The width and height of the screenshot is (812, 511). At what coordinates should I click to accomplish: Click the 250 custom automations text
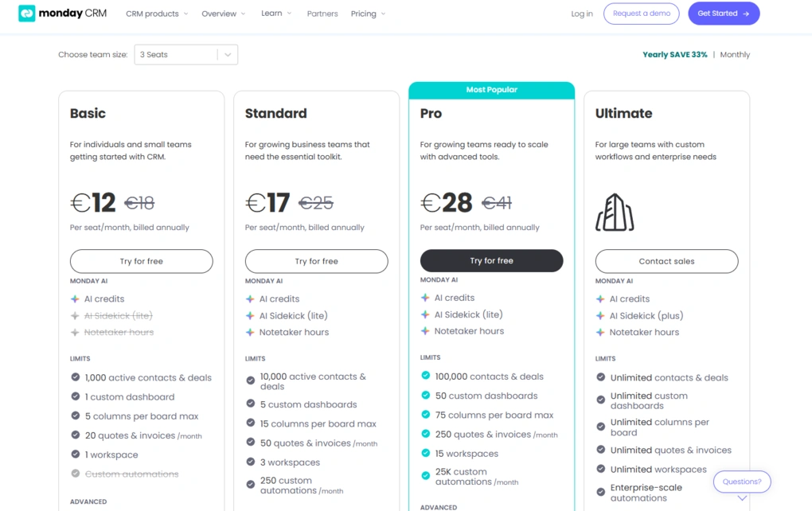coord(302,485)
